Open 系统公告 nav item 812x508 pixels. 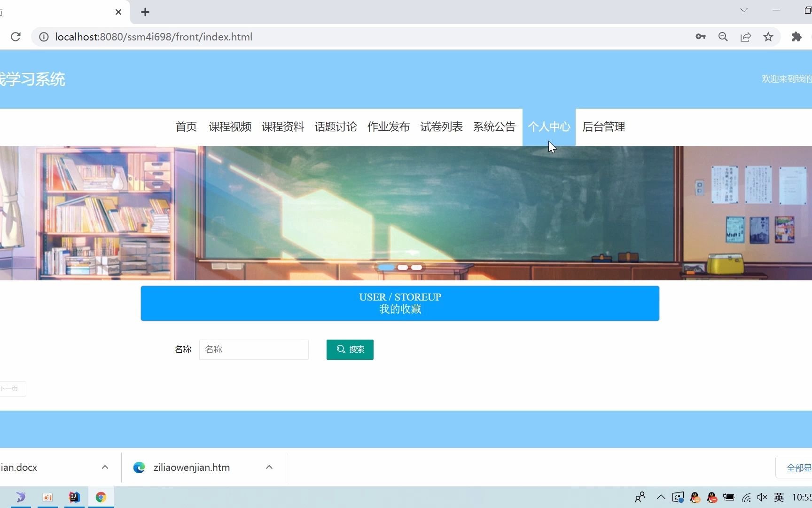[x=494, y=127]
